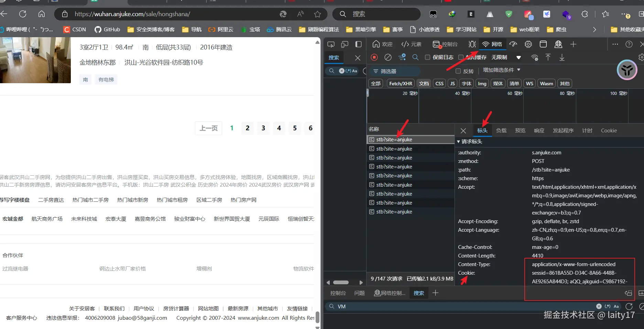Toggle the record network log button

pos(374,57)
